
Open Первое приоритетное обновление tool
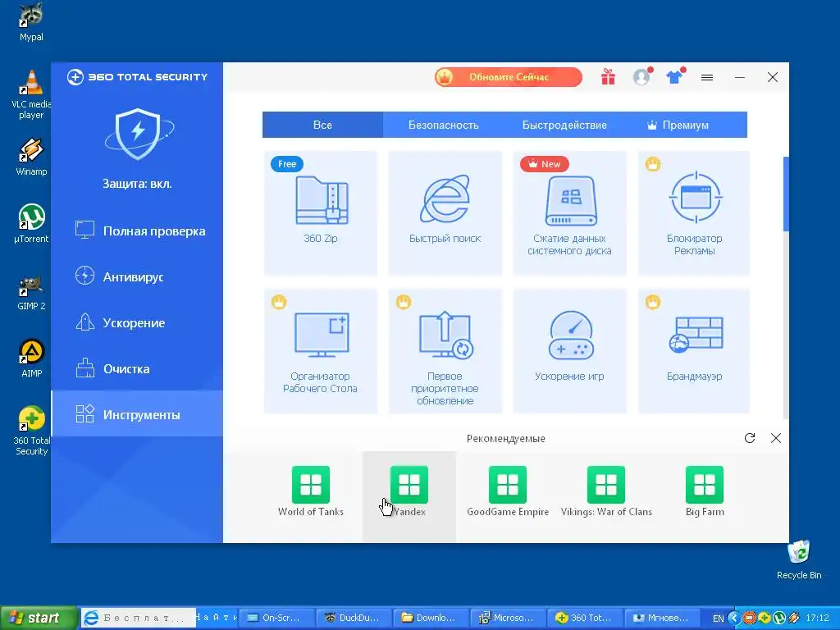coord(445,351)
